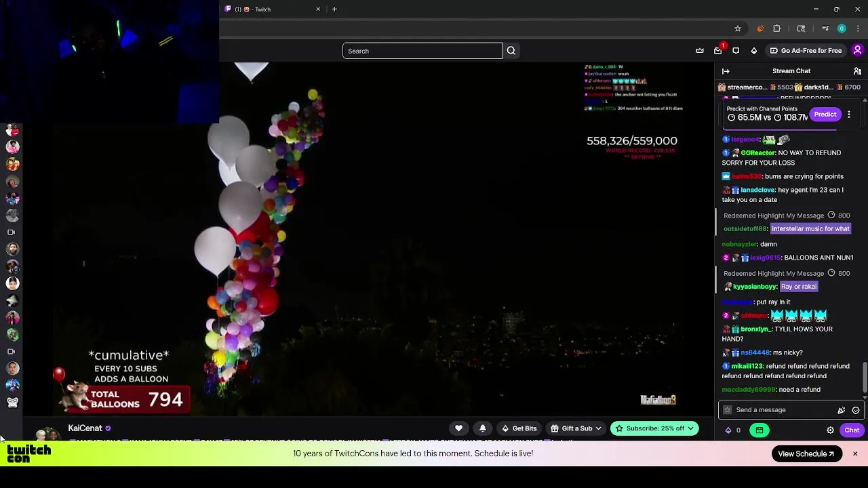Click the verified badge beside KaiCenat
The height and width of the screenshot is (488, 868).
click(x=108, y=428)
